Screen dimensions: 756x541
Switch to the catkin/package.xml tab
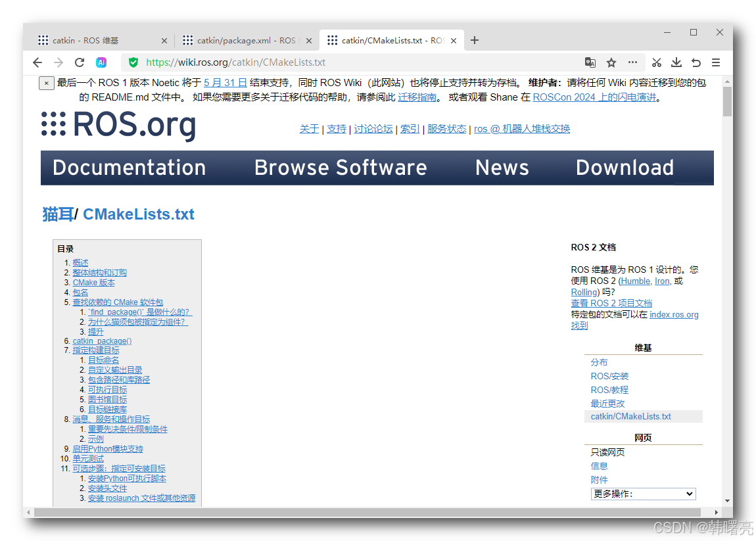point(247,41)
